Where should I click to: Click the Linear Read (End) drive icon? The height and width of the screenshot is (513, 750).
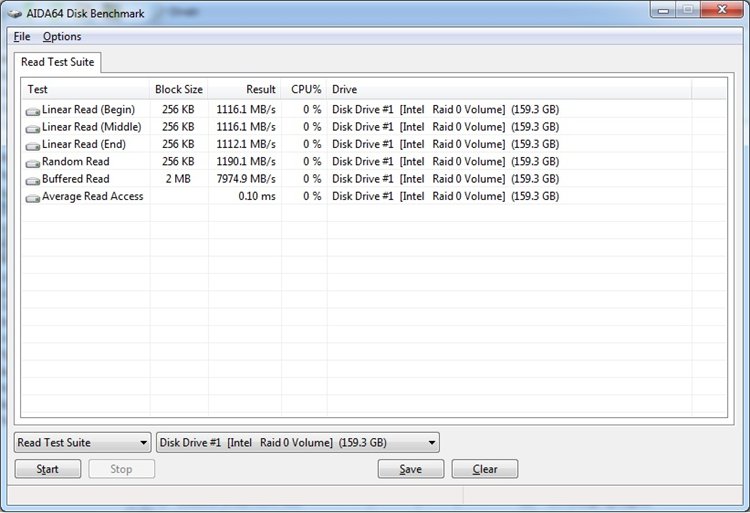pos(33,146)
